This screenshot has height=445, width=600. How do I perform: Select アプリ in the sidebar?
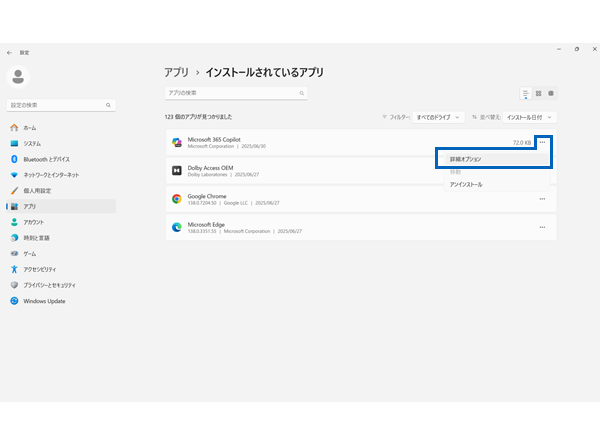pyautogui.click(x=61, y=206)
